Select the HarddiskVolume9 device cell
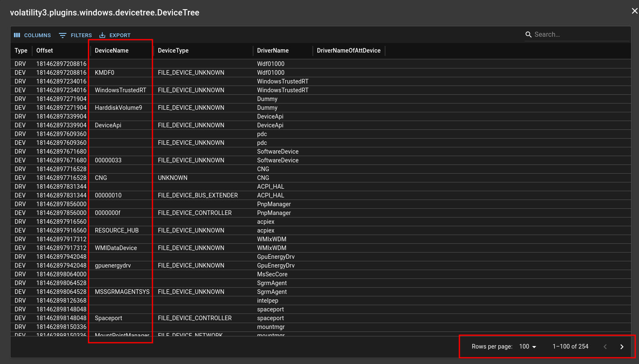This screenshot has height=364, width=639. (118, 108)
